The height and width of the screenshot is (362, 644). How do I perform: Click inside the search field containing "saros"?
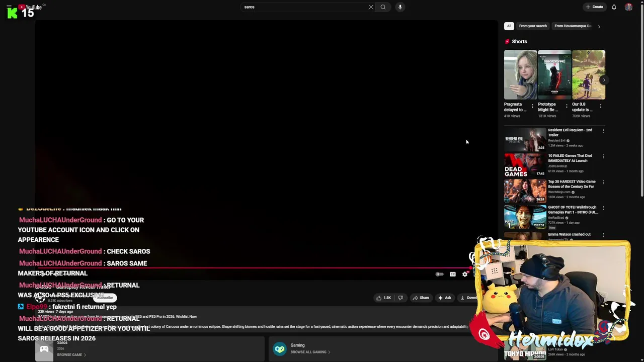tap(304, 7)
